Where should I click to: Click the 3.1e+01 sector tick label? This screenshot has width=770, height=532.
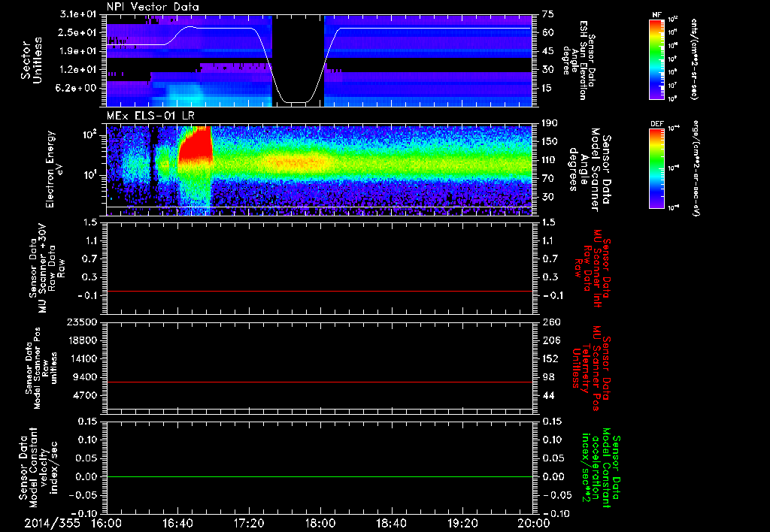tap(78, 14)
